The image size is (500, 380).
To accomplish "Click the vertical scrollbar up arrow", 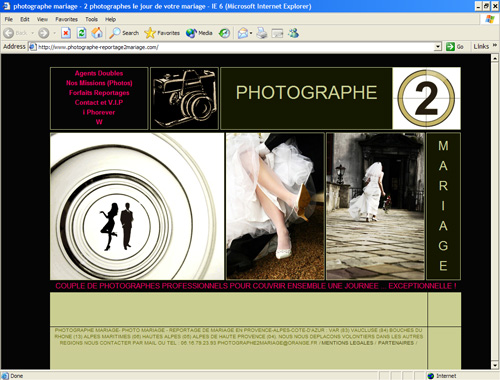I will point(495,58).
